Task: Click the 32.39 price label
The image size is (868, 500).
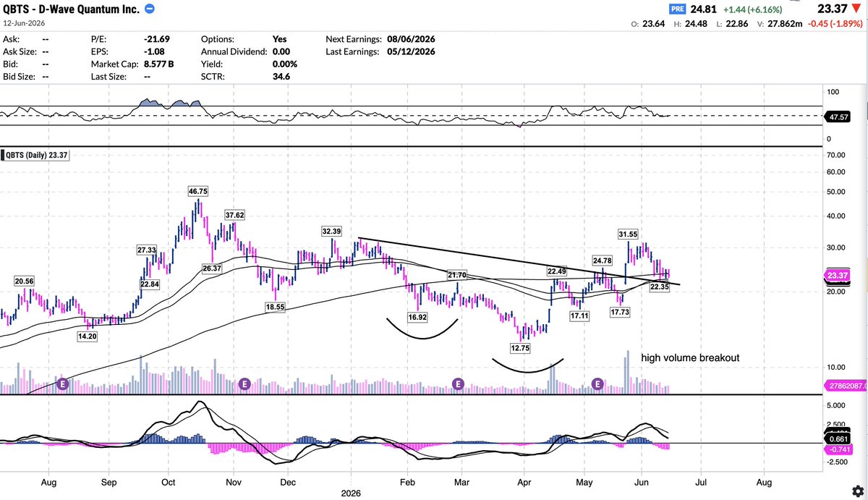Action: click(x=332, y=232)
